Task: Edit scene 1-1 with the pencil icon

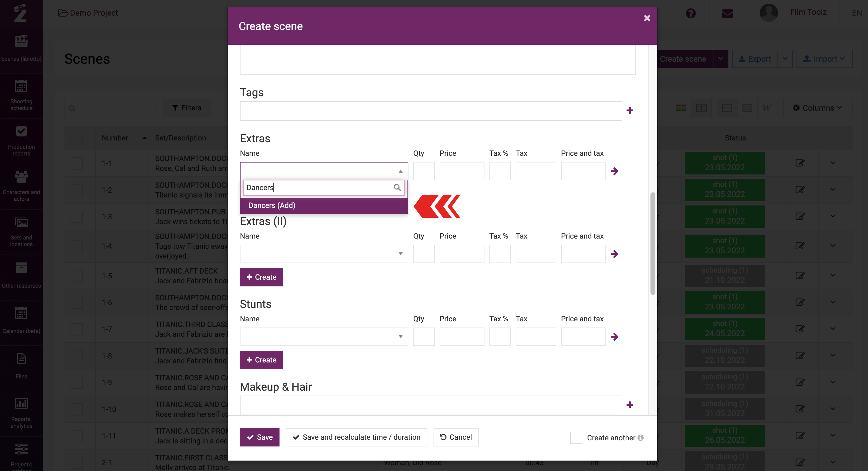Action: tap(800, 163)
